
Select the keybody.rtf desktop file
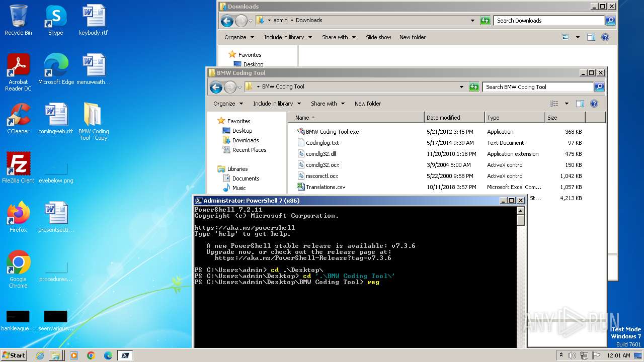pos(94,20)
